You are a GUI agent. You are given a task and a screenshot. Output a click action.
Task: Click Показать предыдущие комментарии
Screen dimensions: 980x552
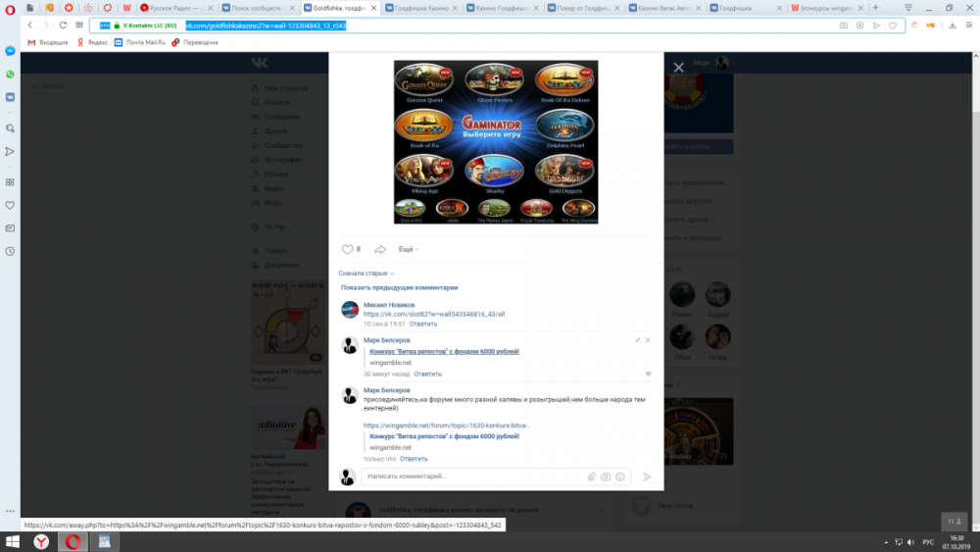[400, 287]
